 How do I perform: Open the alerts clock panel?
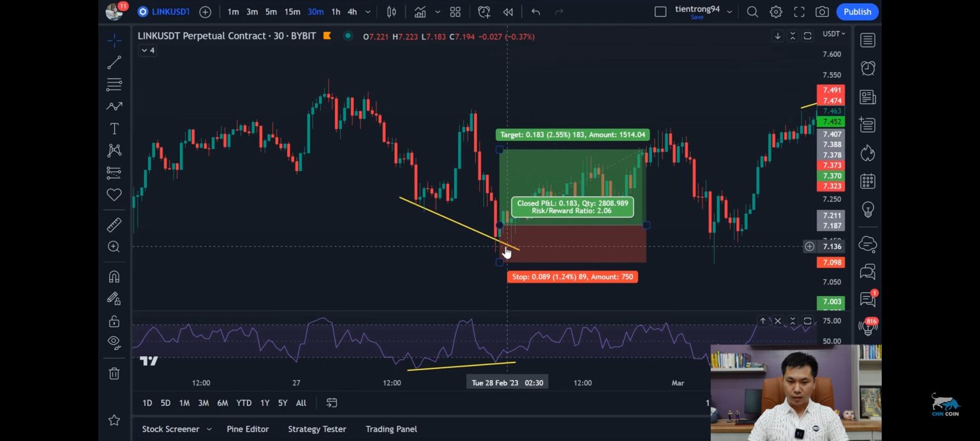(x=868, y=68)
